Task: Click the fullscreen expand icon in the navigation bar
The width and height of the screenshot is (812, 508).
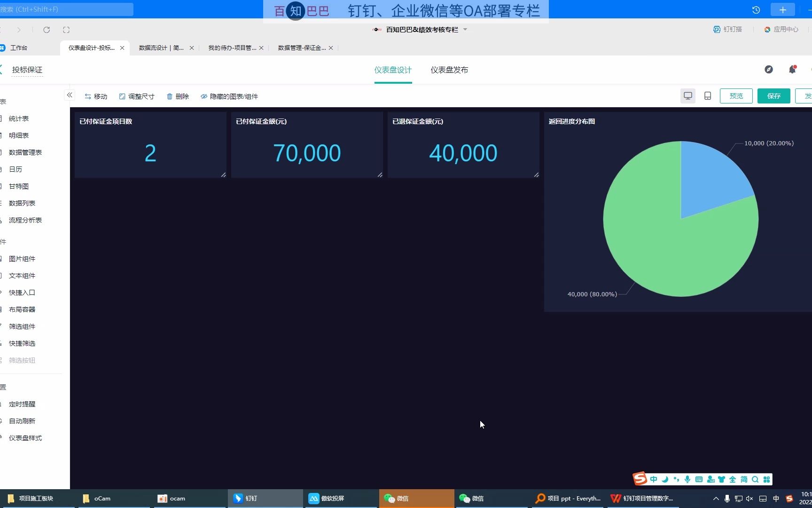Action: 66,30
